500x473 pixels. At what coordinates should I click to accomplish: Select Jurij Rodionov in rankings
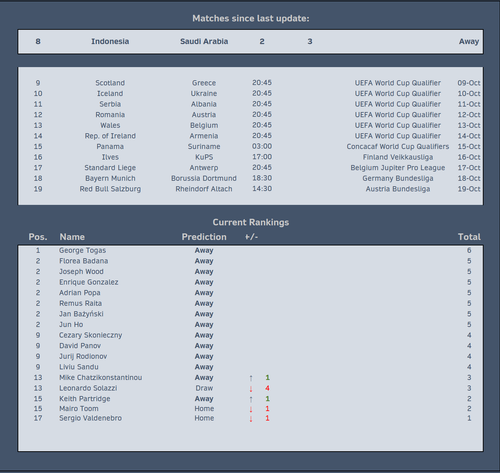83,356
